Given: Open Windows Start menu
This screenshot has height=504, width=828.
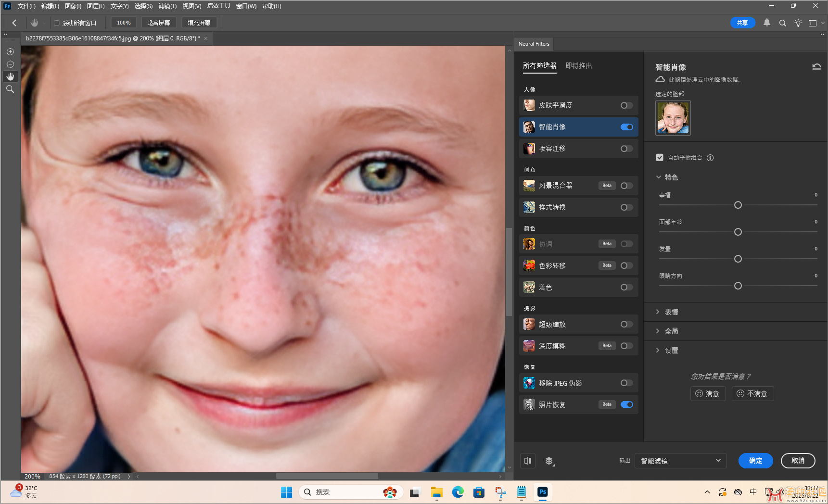Looking at the screenshot, I should 287,492.
